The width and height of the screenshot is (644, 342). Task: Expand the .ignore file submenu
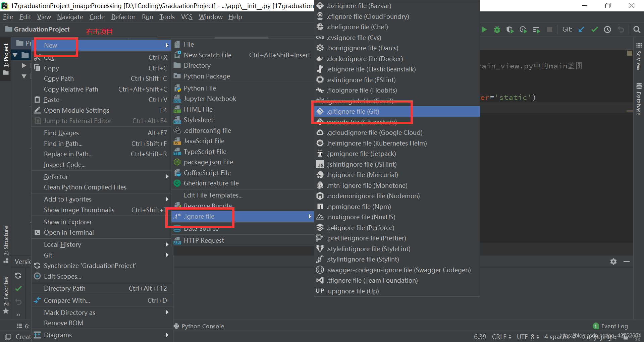point(243,216)
